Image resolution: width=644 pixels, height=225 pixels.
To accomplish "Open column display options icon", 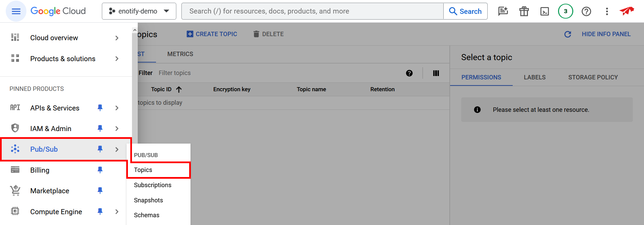I will click(x=436, y=73).
